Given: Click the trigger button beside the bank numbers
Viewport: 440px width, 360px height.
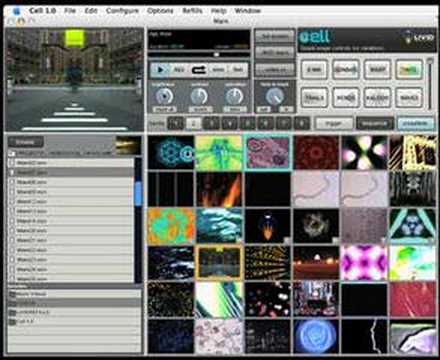Looking at the screenshot, I should pyautogui.click(x=333, y=124).
